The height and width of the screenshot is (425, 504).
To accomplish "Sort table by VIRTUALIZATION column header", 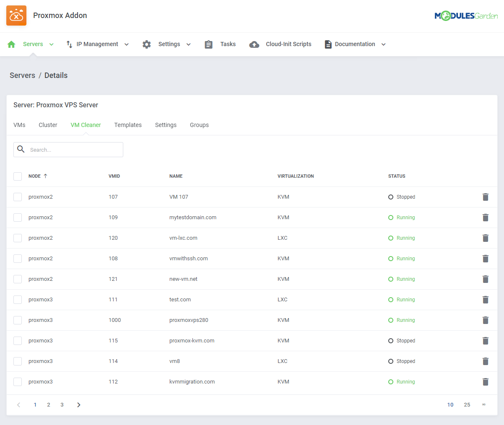I will (x=296, y=176).
